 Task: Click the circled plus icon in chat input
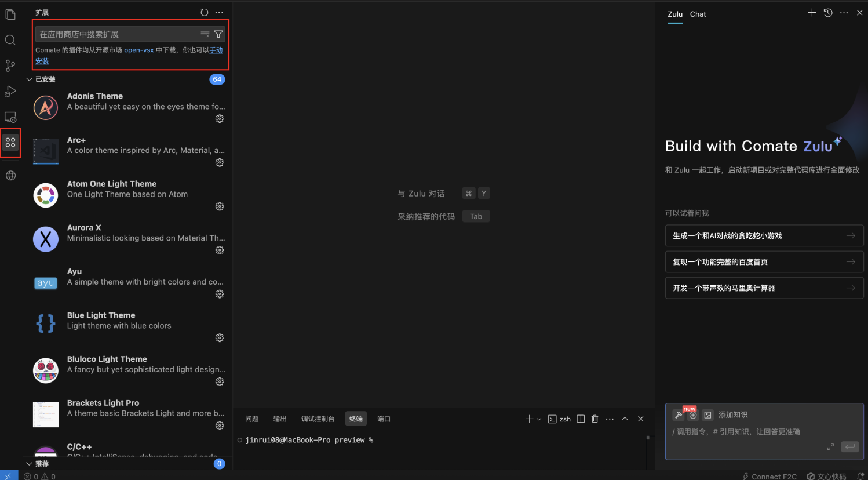[693, 415]
